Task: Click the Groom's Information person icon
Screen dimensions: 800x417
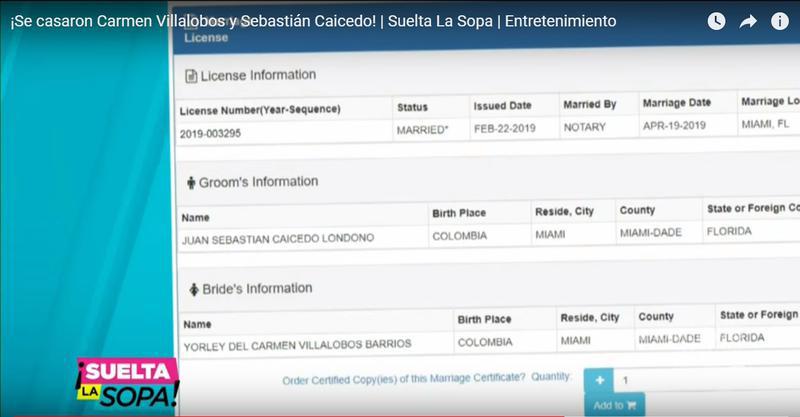Action: pos(191,183)
